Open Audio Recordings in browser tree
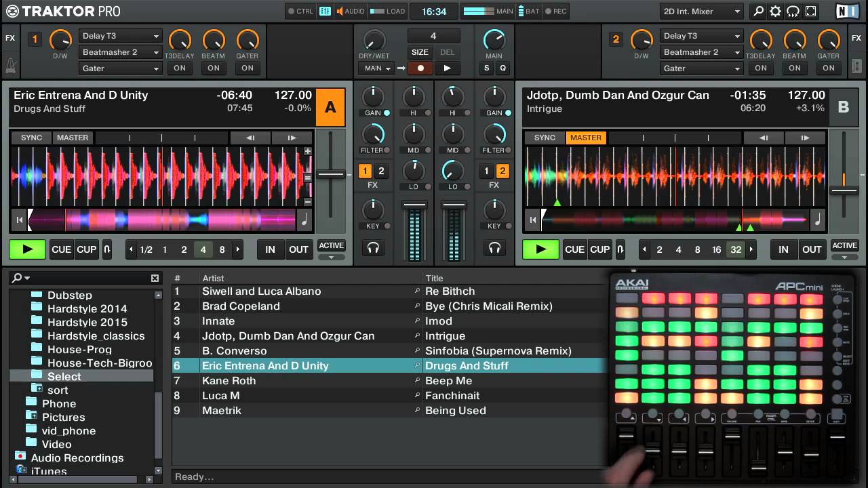The width and height of the screenshot is (868, 488). pyautogui.click(x=77, y=457)
